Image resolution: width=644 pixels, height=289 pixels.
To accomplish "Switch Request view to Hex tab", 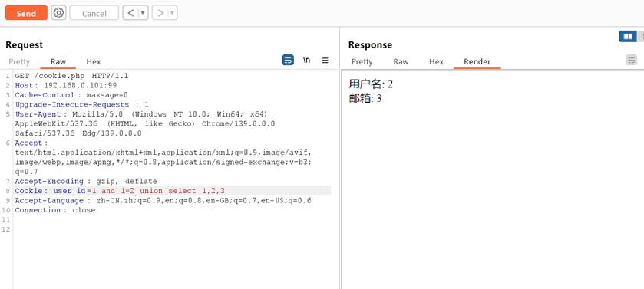I will point(93,62).
